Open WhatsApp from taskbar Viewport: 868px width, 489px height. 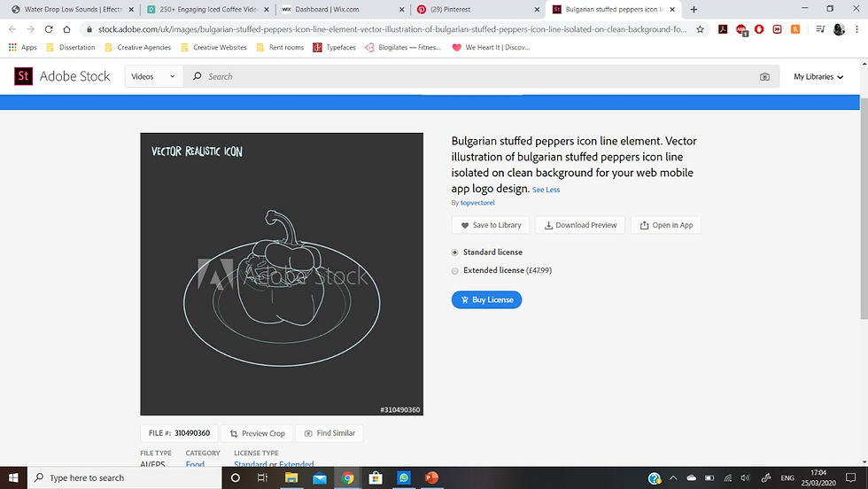tap(404, 477)
